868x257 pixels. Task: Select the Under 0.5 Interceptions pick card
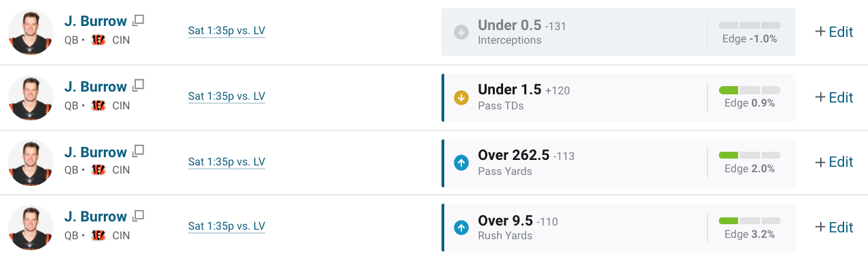(619, 32)
